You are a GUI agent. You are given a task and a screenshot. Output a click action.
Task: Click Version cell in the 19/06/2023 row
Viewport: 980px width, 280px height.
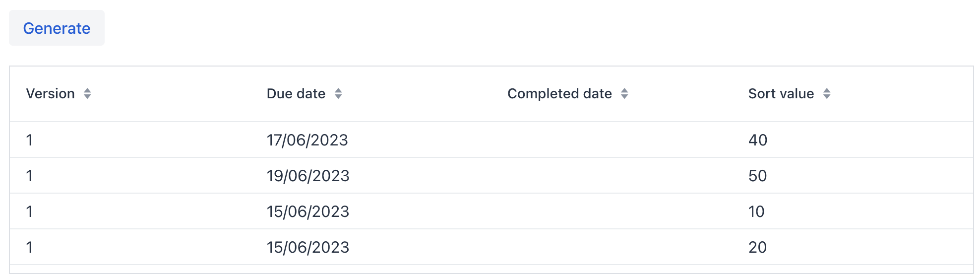tap(30, 176)
